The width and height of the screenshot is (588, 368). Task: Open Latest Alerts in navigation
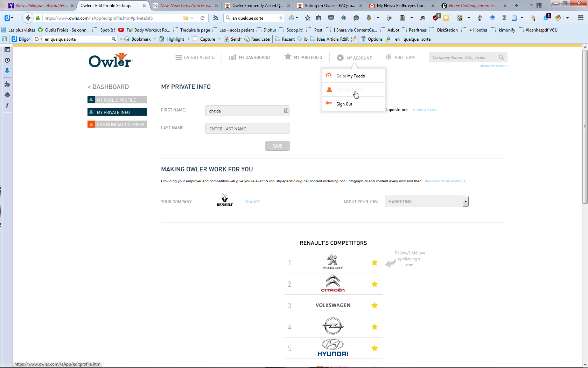pyautogui.click(x=195, y=57)
